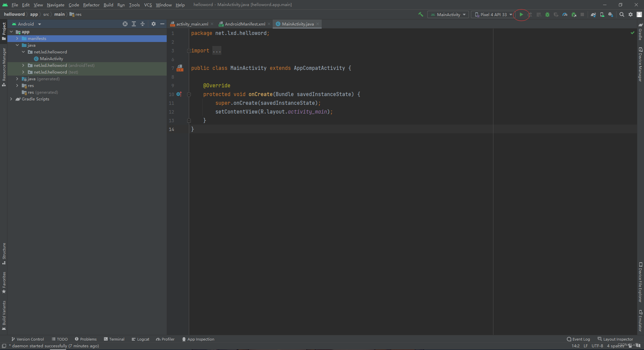Open the File menu
The width and height of the screenshot is (644, 350).
point(15,5)
